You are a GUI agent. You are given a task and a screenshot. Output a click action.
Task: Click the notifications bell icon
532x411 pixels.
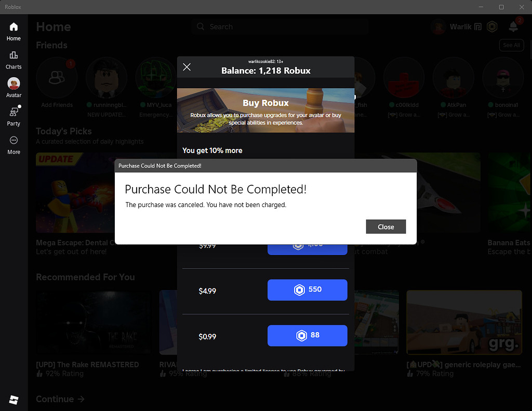click(513, 27)
